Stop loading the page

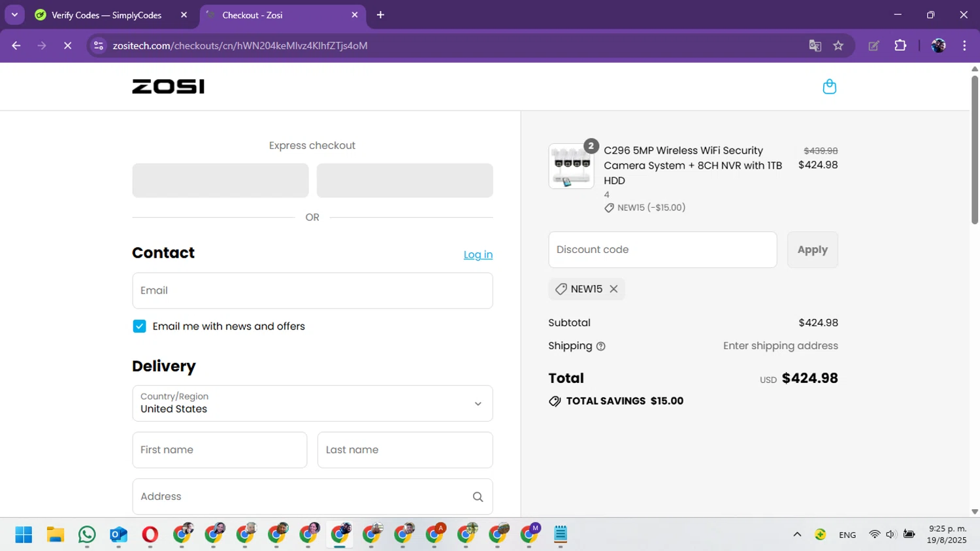tap(67, 46)
